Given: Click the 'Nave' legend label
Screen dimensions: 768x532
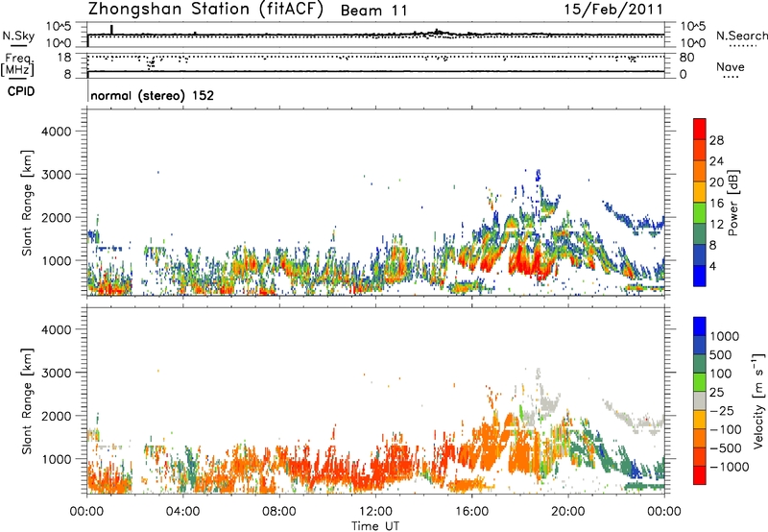Looking at the screenshot, I should point(731,67).
